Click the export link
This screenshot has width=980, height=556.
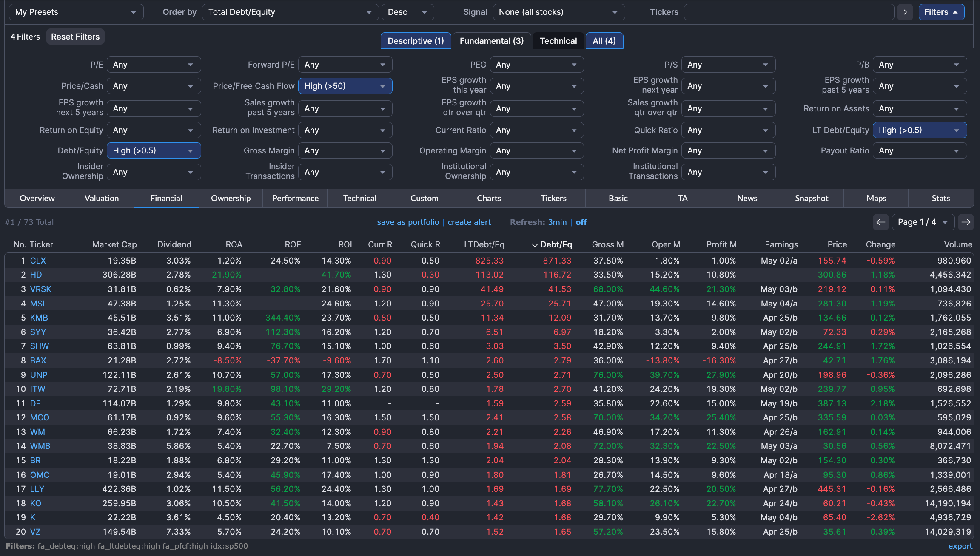point(960,546)
